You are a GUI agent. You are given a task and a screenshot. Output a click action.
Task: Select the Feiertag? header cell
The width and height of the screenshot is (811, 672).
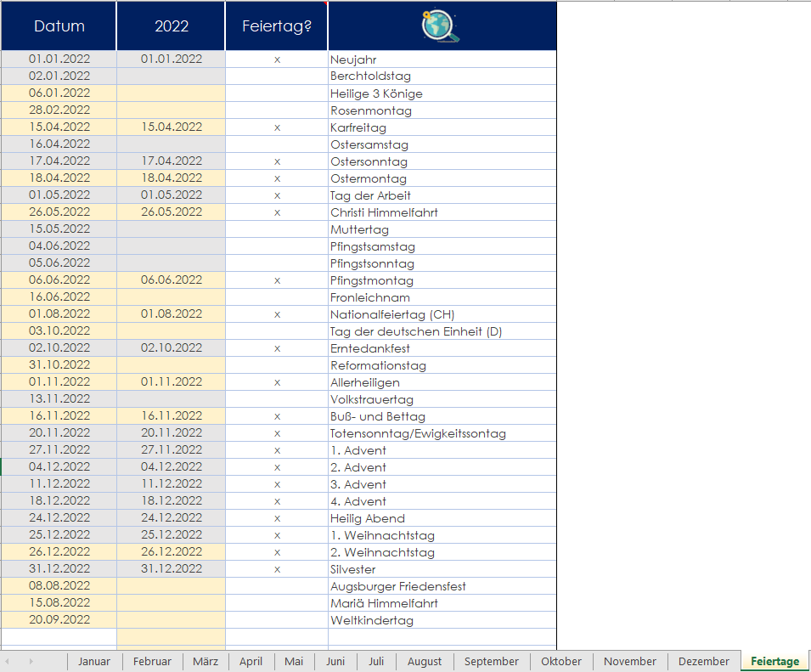[x=277, y=26]
